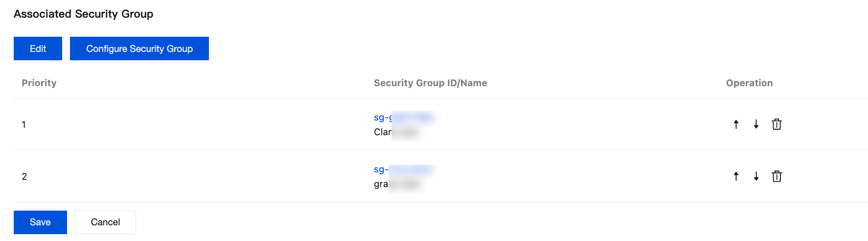
Task: Delete the priority 1 security group
Action: (777, 124)
